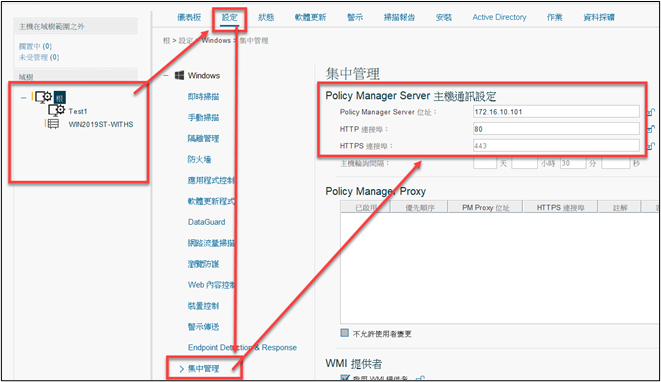Screen dimensions: 661x382
Task: Click the PM Proxy 位址 column header
Action: (x=486, y=207)
